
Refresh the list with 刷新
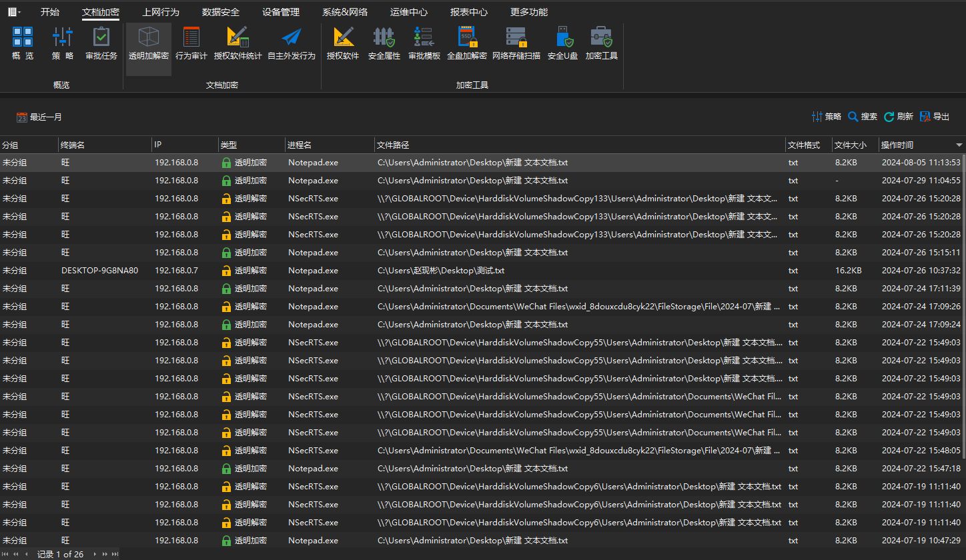point(899,117)
